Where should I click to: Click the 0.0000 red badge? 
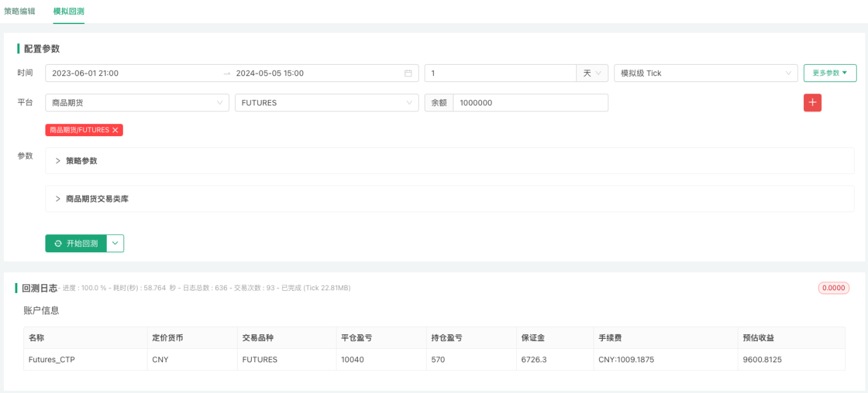834,288
